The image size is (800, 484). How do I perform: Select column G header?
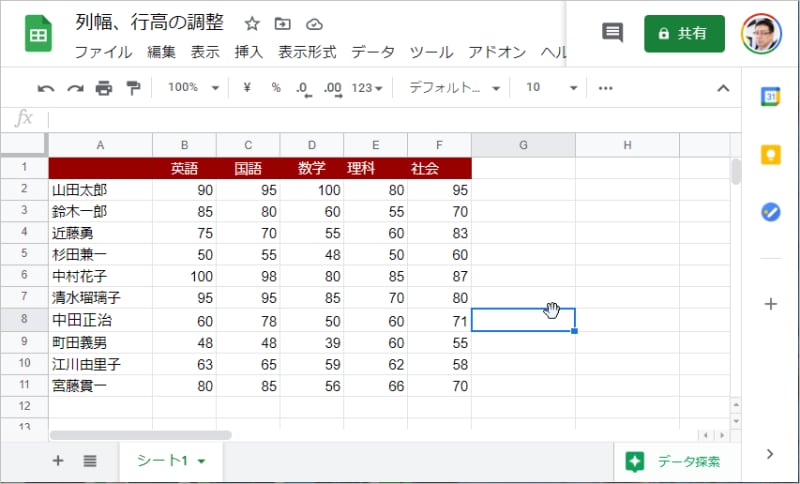tap(523, 145)
